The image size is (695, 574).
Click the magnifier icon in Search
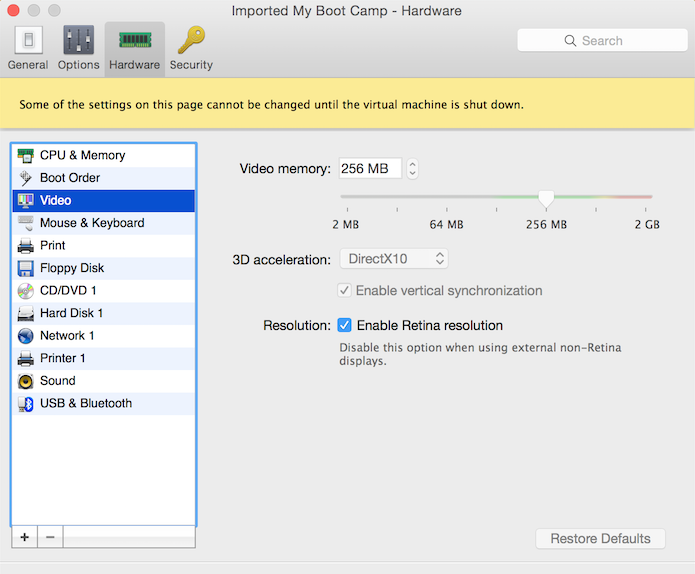pos(570,41)
